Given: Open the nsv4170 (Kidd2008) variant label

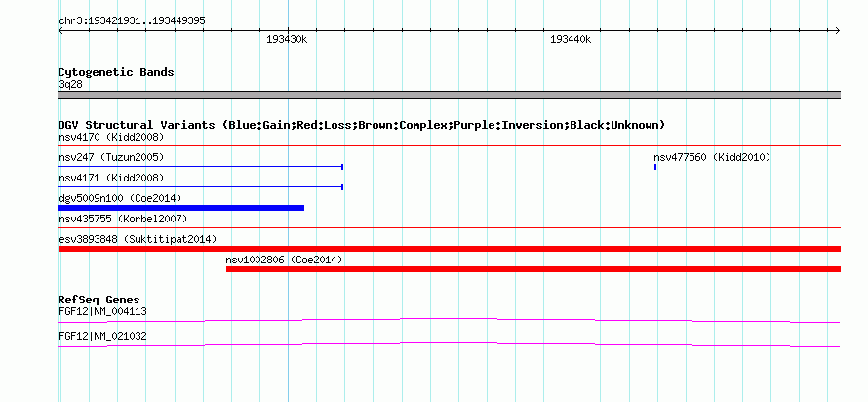Looking at the screenshot, I should pyautogui.click(x=111, y=137).
